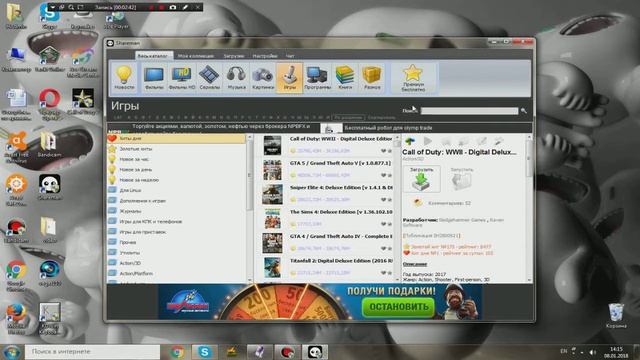Select the Игры joystick category

[290, 78]
